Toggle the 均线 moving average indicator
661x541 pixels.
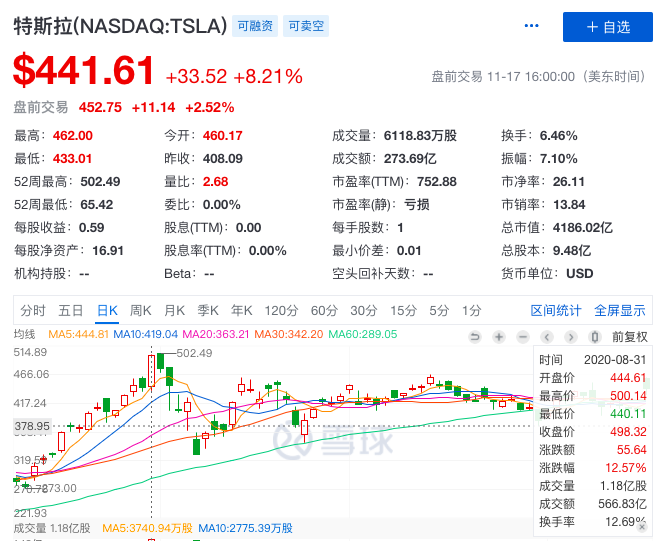[24, 335]
